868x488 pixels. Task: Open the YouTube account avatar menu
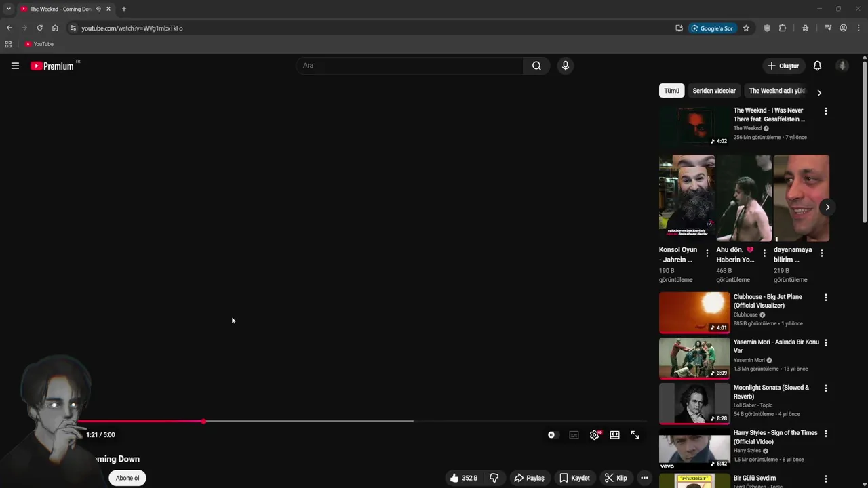[x=842, y=66]
